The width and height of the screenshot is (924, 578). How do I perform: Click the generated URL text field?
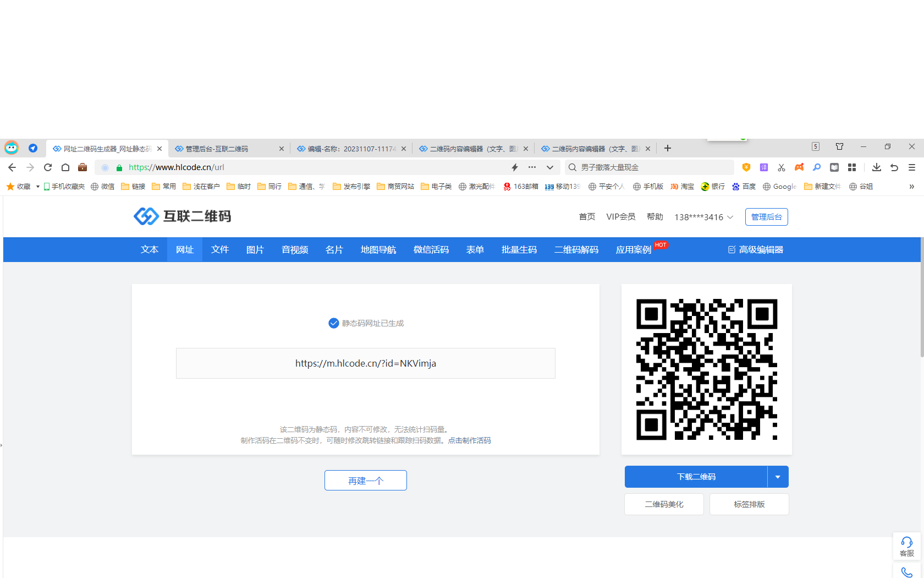tap(365, 363)
